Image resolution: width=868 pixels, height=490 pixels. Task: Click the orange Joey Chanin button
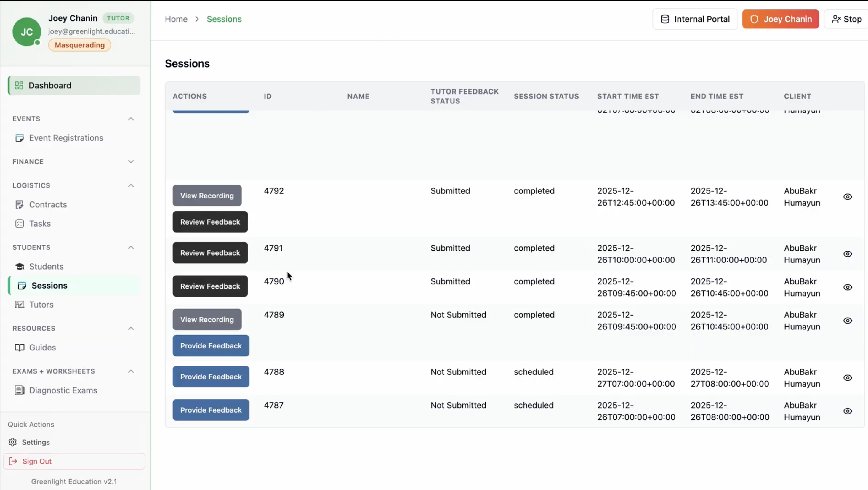click(780, 19)
